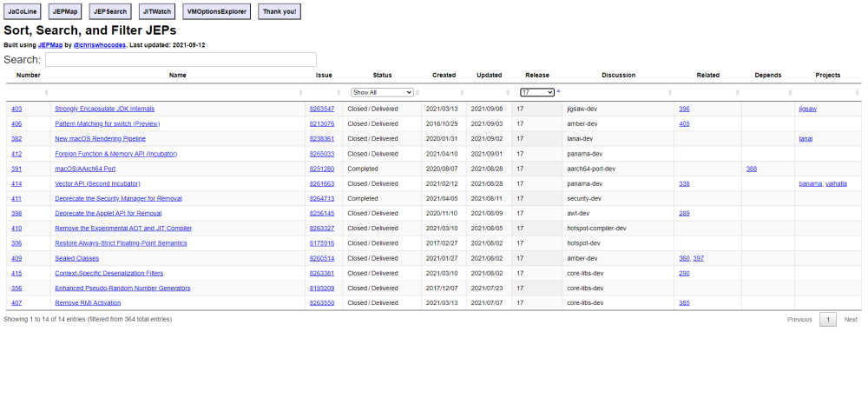This screenshot has height=398, width=868.
Task: Open the Release filter dropdown set to 17
Action: 536,92
